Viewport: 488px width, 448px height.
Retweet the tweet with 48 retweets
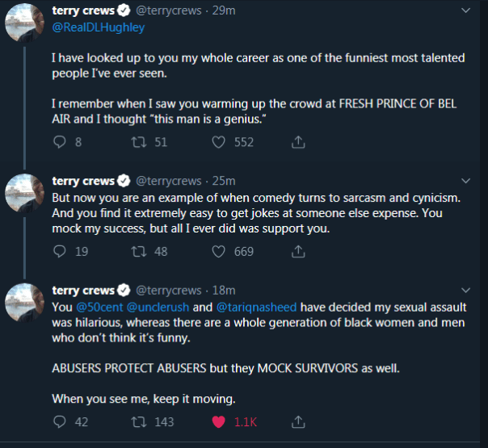click(x=137, y=252)
